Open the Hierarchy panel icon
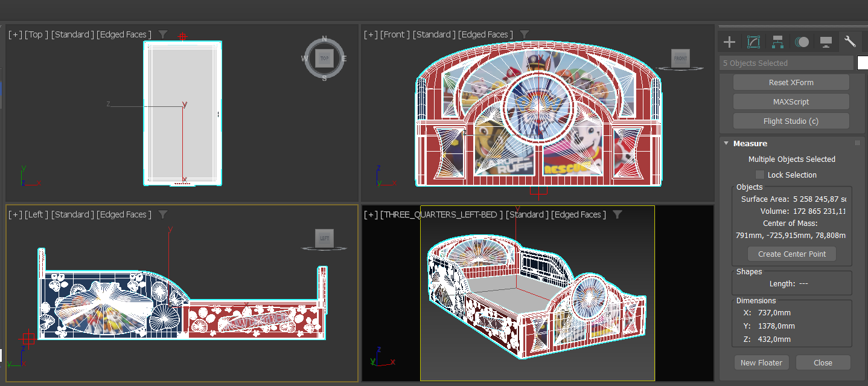The width and height of the screenshot is (868, 386). coord(777,42)
